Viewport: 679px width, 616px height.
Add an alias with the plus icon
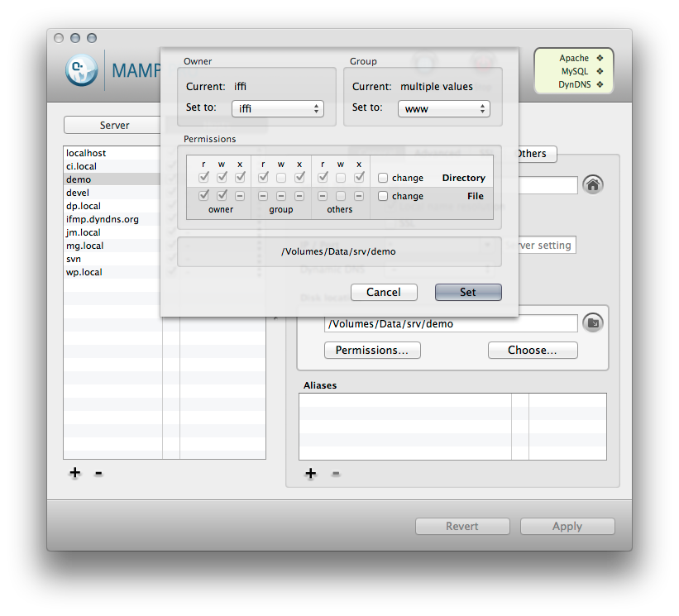tap(310, 474)
